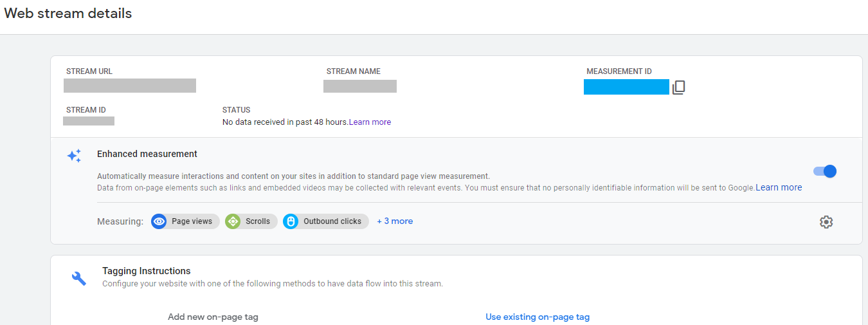Open Enhanced measurement settings gear
Image resolution: width=868 pixels, height=325 pixels.
(x=826, y=221)
